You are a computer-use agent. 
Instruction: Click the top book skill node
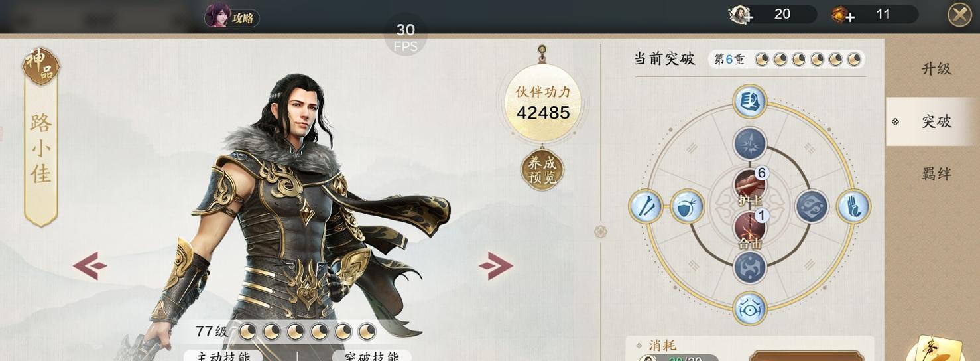tap(750, 102)
